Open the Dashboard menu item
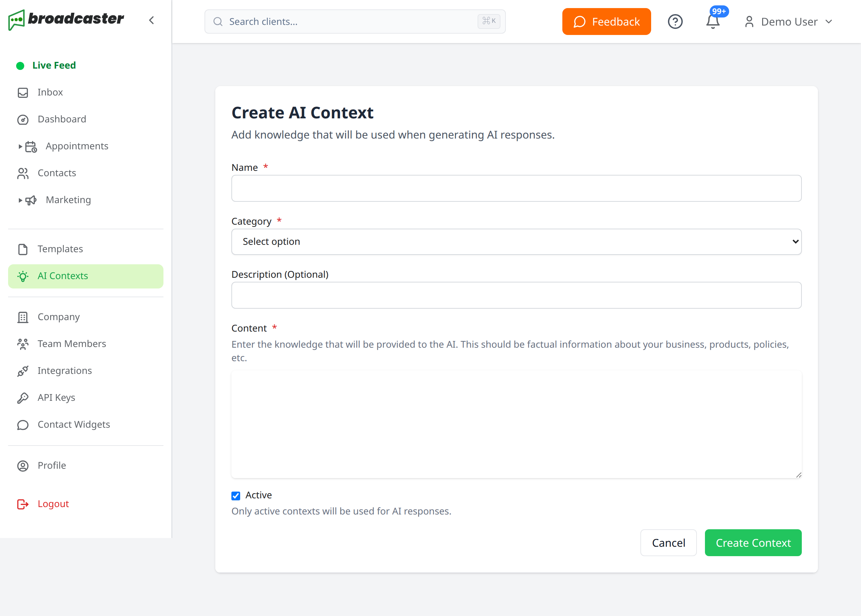This screenshot has width=861, height=616. pyautogui.click(x=86, y=119)
